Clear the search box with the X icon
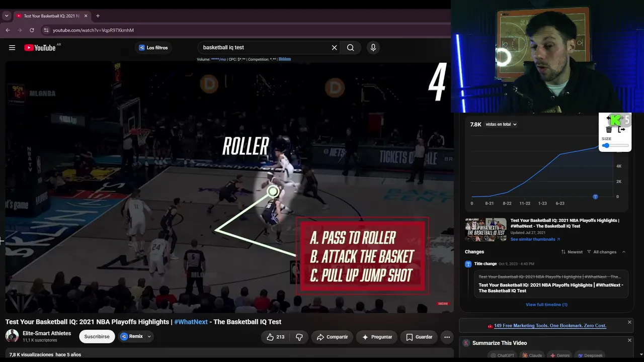The width and height of the screenshot is (644, 362). pos(334,48)
